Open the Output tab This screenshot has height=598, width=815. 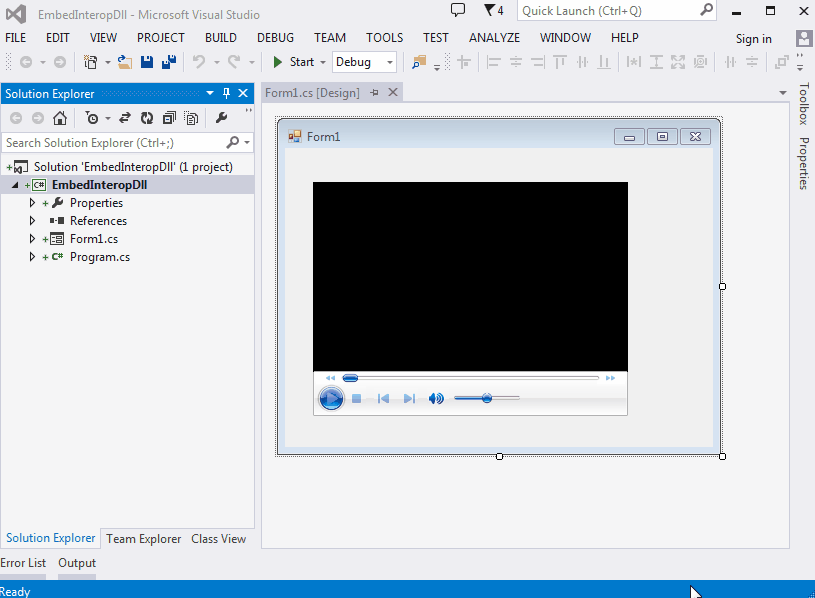[x=77, y=563]
